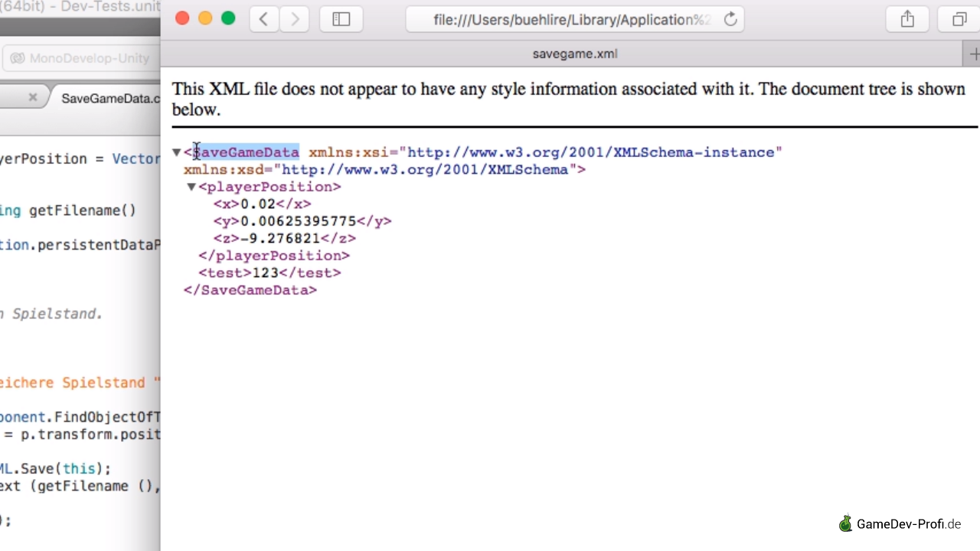
Task: Click the closing SaveGameData tag
Action: [250, 290]
